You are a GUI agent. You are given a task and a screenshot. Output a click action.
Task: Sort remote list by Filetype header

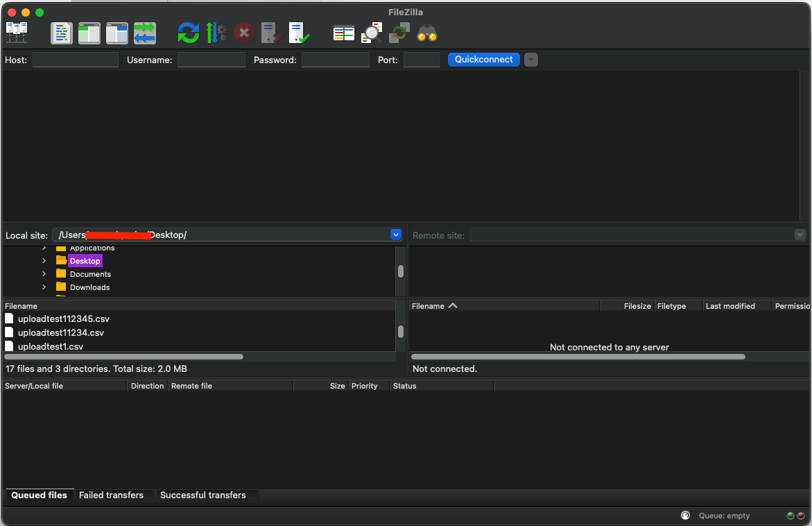tap(678, 306)
